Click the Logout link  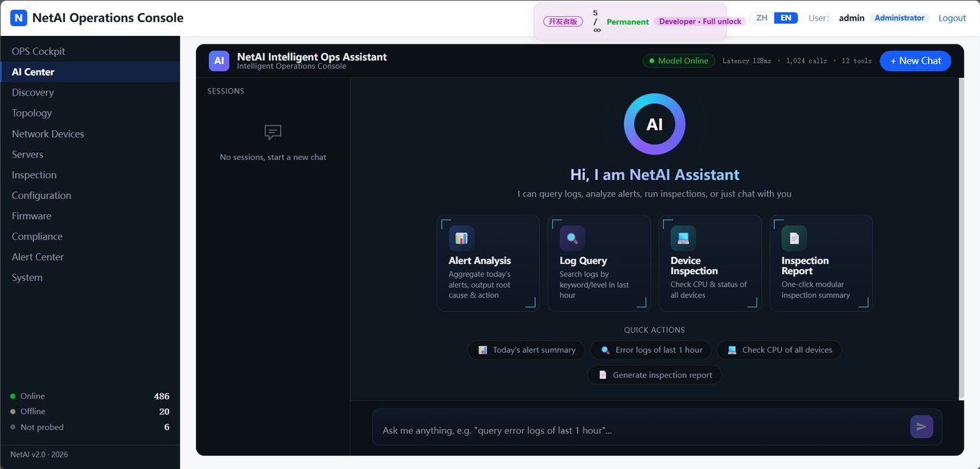(x=952, y=18)
